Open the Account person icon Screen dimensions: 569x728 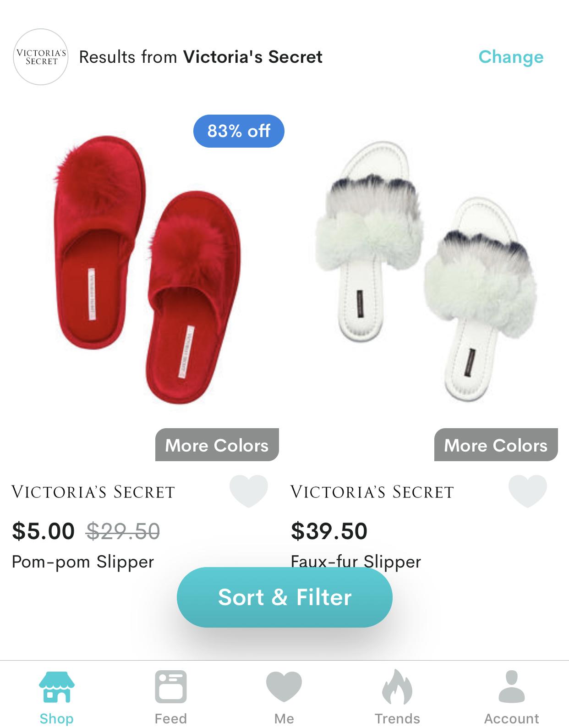click(511, 686)
